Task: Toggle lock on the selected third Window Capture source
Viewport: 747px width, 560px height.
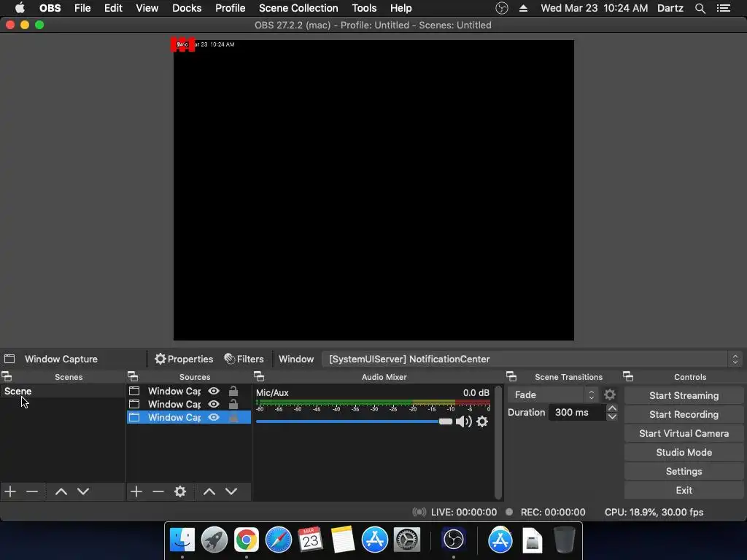Action: [233, 418]
